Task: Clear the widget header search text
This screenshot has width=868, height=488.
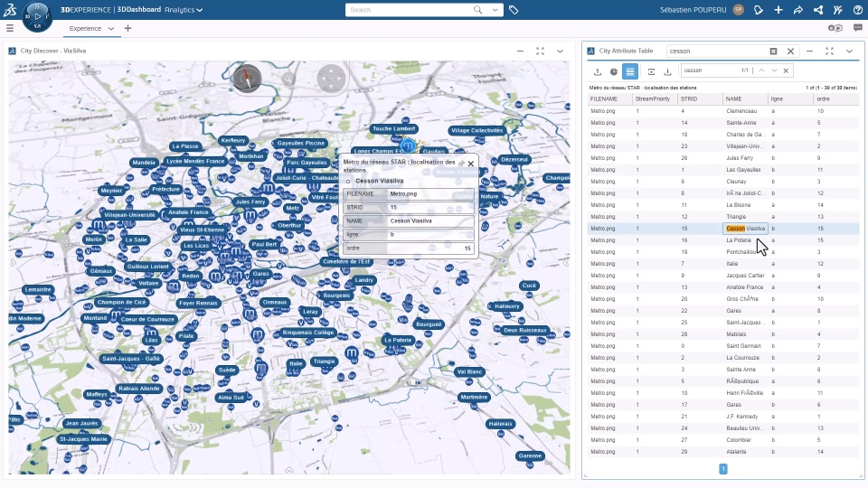Action: (x=773, y=51)
